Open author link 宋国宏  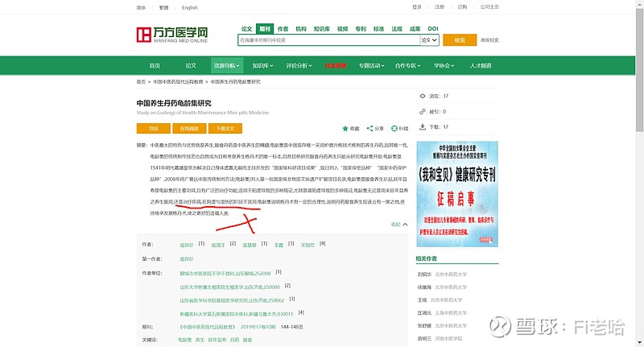(308, 246)
